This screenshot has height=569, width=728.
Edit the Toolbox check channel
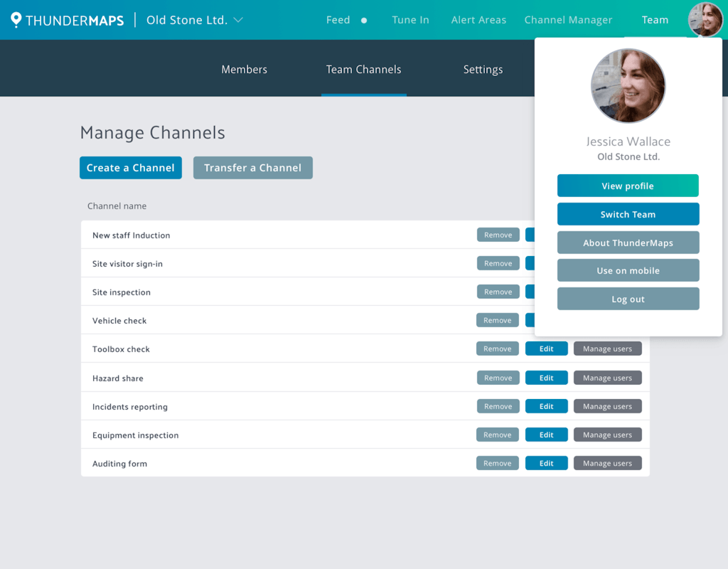coord(547,349)
